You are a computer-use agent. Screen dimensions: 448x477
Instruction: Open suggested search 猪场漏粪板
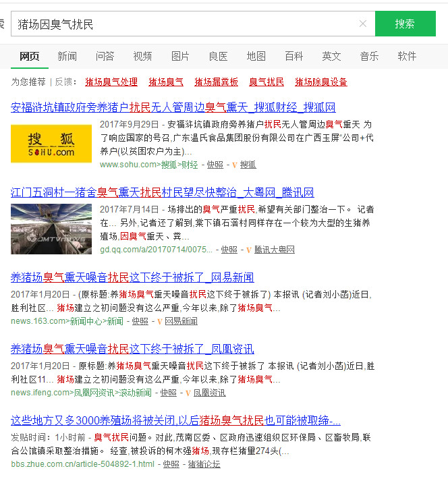(217, 82)
